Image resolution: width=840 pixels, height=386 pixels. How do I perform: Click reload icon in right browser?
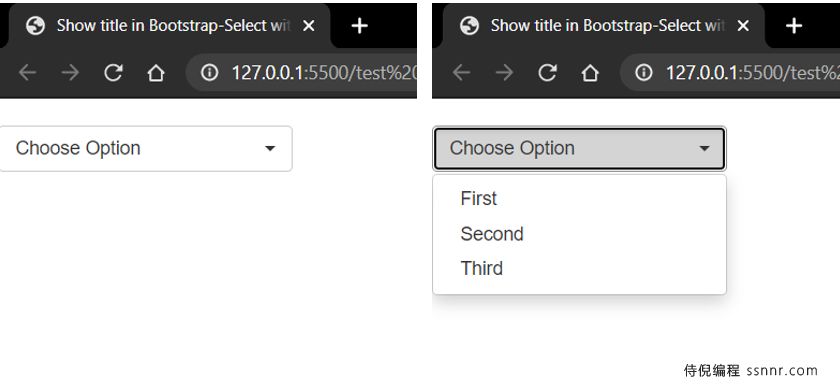(547, 72)
